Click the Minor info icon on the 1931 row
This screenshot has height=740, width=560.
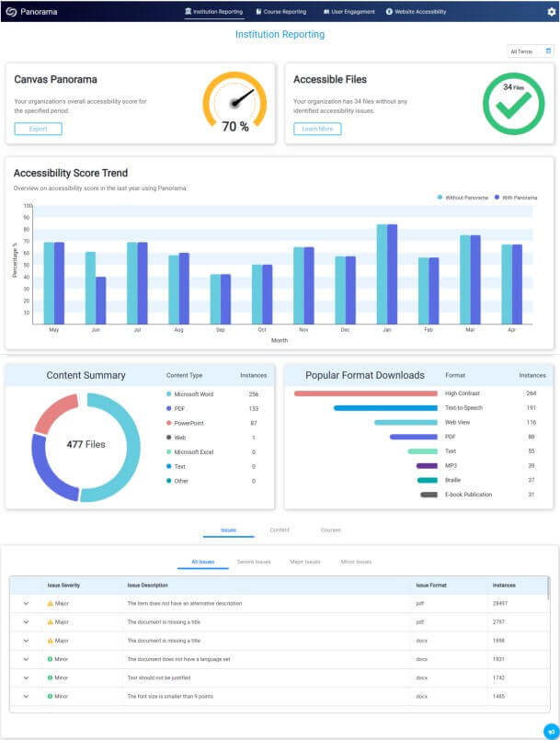[50, 659]
